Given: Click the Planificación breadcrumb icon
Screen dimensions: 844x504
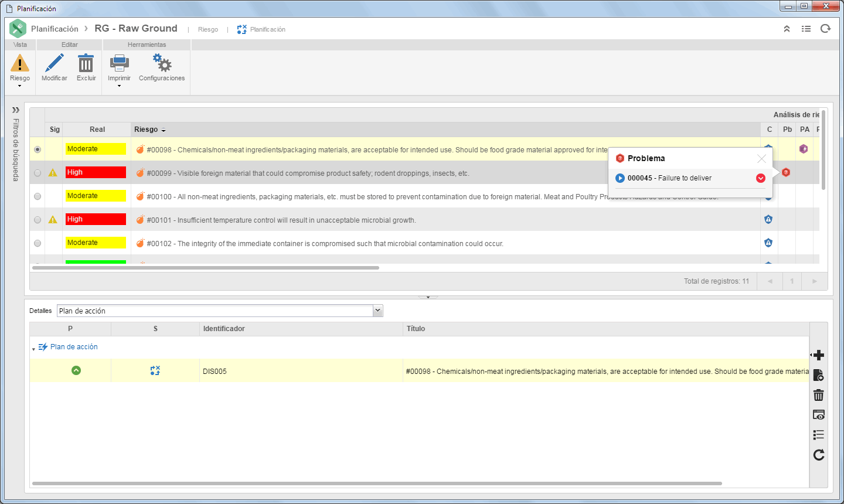Looking at the screenshot, I should (x=241, y=29).
